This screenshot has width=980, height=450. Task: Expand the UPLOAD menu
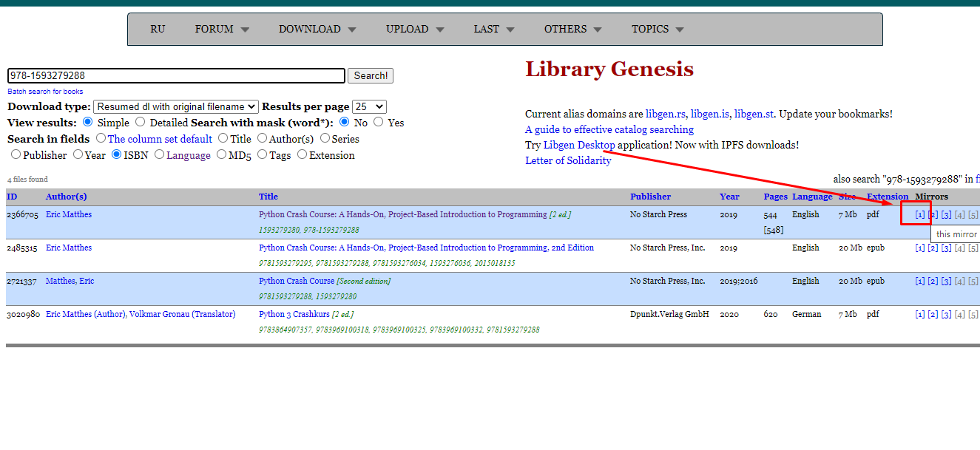tap(415, 29)
